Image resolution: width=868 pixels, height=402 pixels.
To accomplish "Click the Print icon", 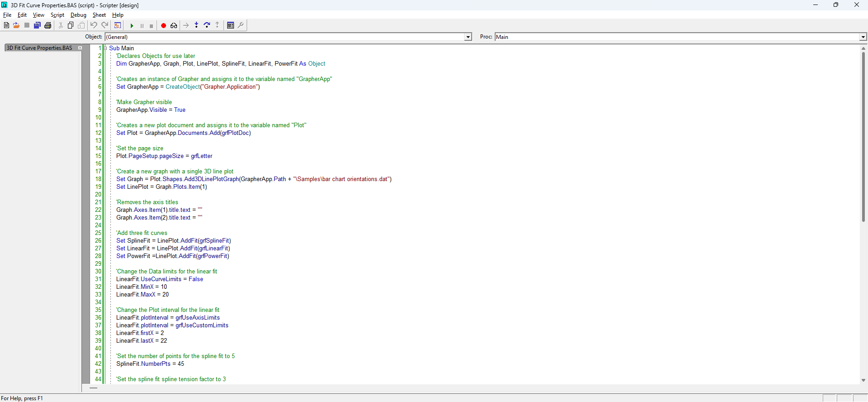I will pos(48,25).
